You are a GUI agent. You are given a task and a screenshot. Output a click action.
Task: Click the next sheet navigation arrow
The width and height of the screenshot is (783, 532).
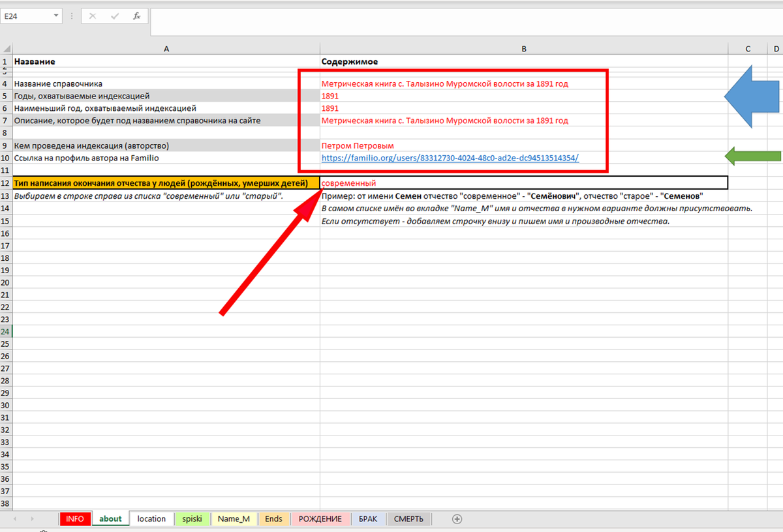coord(33,519)
